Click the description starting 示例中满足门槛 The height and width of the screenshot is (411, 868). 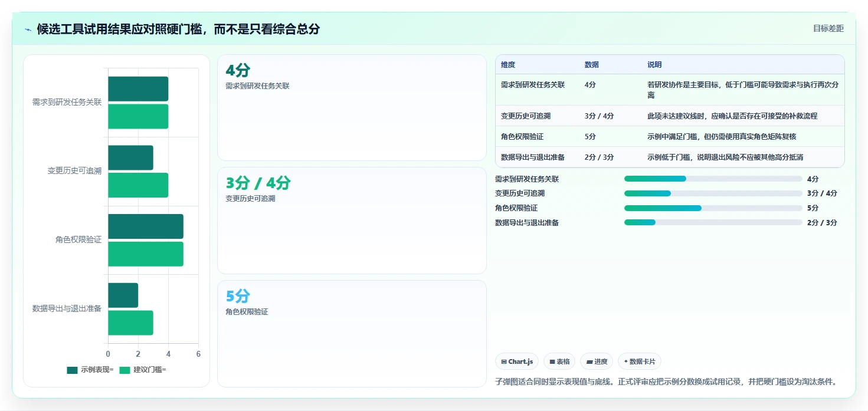722,137
